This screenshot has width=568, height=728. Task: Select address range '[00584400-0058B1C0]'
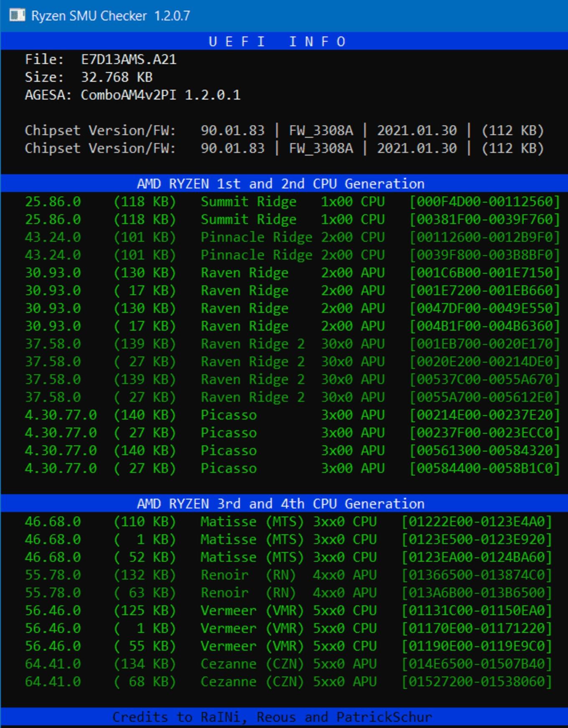(484, 468)
